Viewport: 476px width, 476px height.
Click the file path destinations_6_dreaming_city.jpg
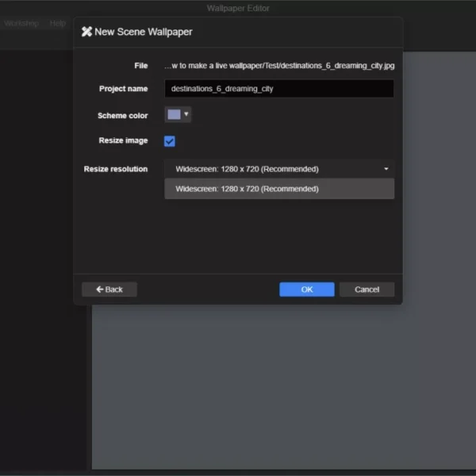278,66
